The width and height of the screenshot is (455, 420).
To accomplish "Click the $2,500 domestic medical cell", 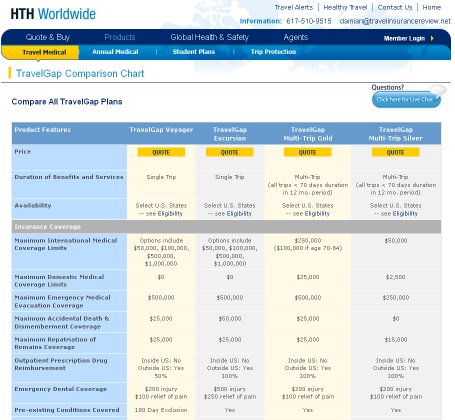I will tap(396, 277).
